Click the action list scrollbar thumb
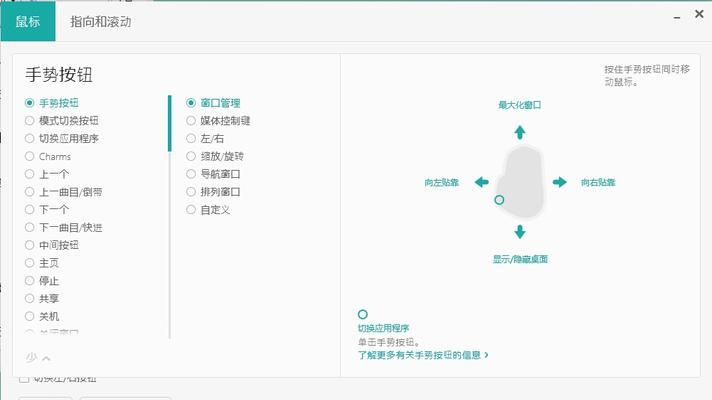This screenshot has width=712, height=400. [x=169, y=123]
